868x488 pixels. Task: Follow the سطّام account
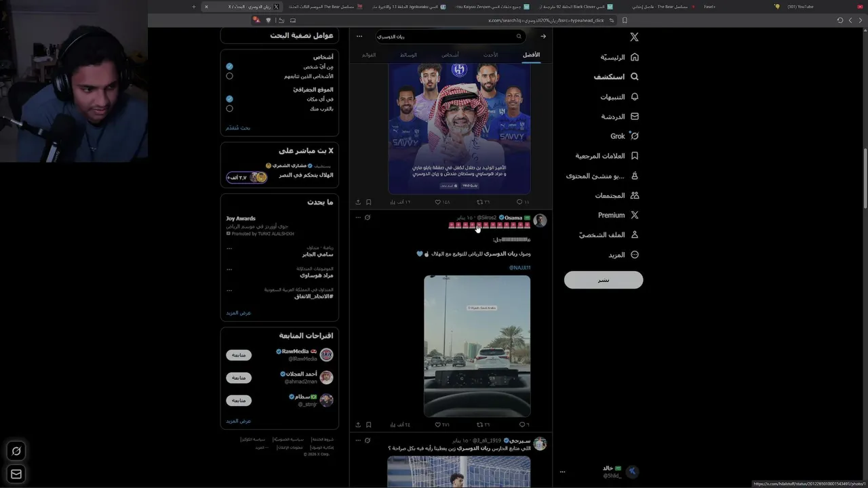pyautogui.click(x=239, y=401)
